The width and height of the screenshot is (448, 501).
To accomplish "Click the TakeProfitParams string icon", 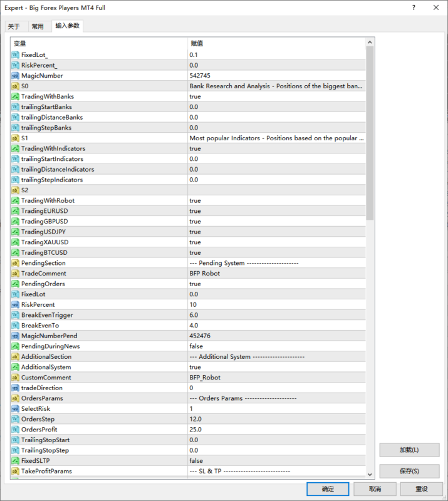I will click(x=16, y=471).
